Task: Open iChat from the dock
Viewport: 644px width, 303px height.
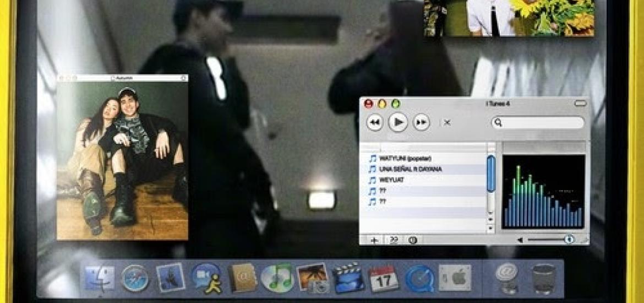Action: click(x=206, y=278)
